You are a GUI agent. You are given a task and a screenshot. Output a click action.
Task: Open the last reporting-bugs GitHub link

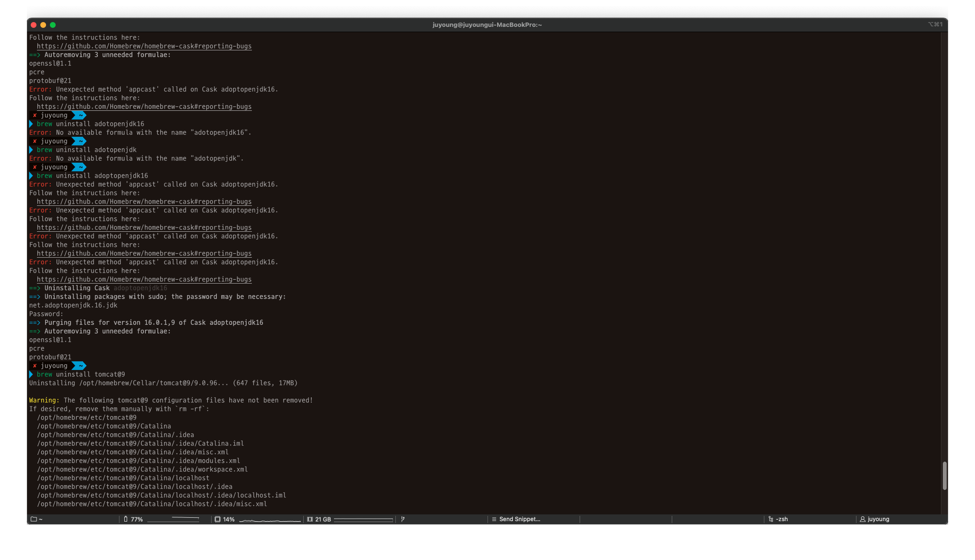click(x=144, y=279)
